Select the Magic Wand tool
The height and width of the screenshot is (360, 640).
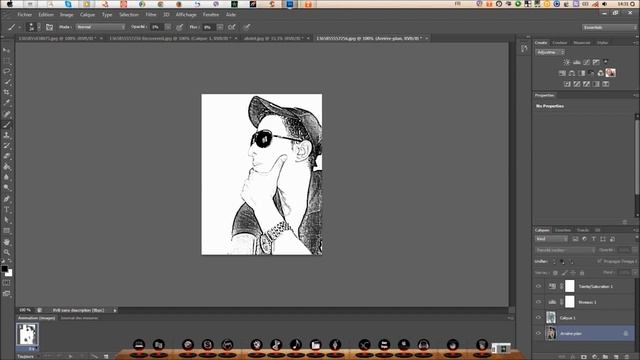click(7, 82)
